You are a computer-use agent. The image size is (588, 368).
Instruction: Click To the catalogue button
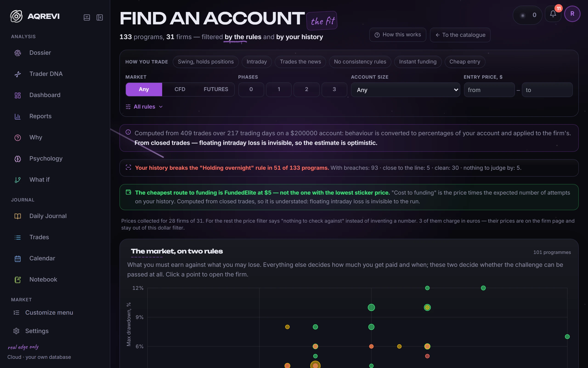click(460, 35)
